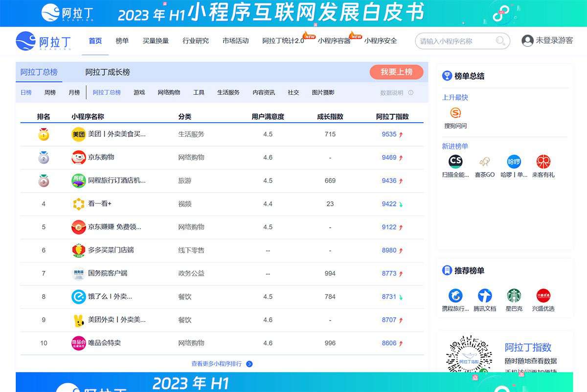Viewport: 587px width, 392px height.
Task: Open 小程序容器 navigation item
Action: click(334, 41)
